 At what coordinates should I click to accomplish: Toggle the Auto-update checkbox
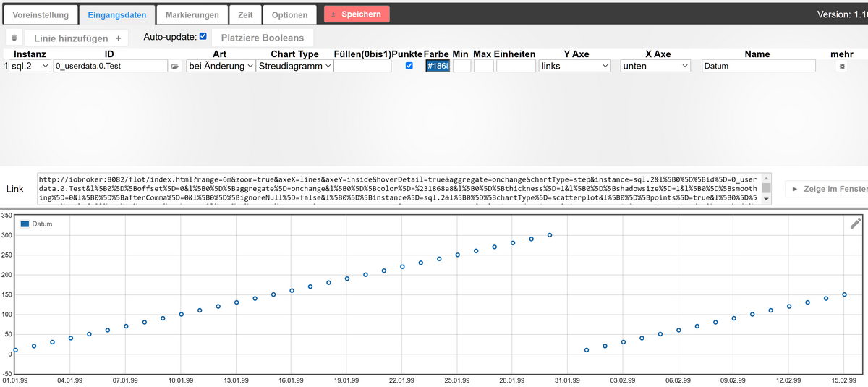coord(203,36)
